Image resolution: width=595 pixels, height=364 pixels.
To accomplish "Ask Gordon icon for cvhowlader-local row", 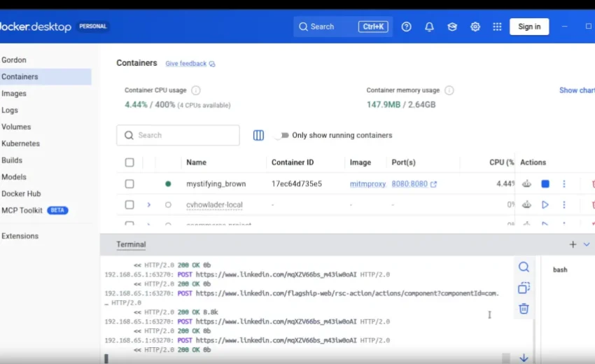I will (x=526, y=204).
